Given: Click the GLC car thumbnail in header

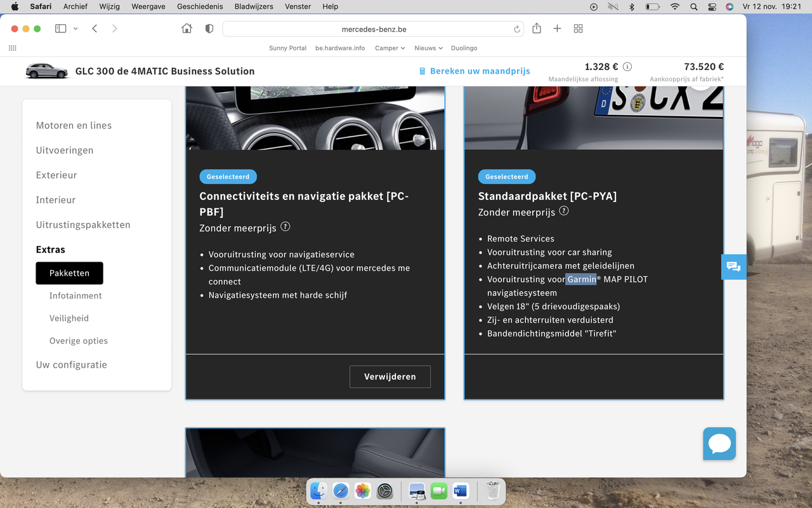Looking at the screenshot, I should pyautogui.click(x=46, y=71).
